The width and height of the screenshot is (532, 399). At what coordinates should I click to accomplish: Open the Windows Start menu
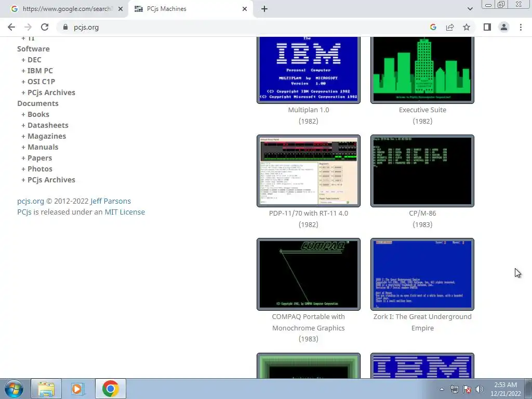[14, 389]
